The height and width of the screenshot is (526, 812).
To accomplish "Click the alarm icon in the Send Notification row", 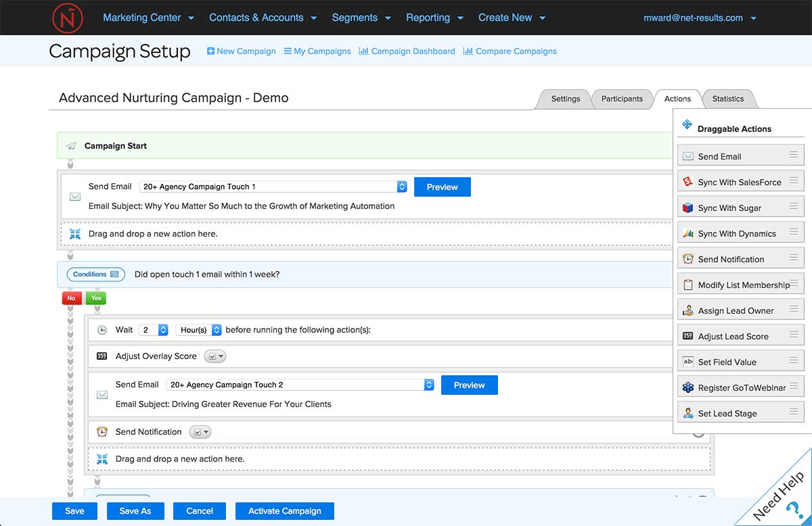I will tap(102, 431).
